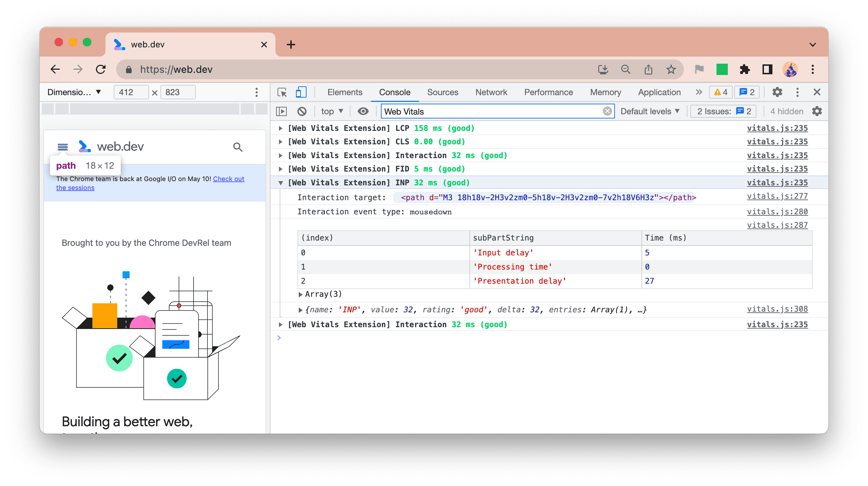
Task: Toggle the log filter eye icon
Action: [x=363, y=111]
